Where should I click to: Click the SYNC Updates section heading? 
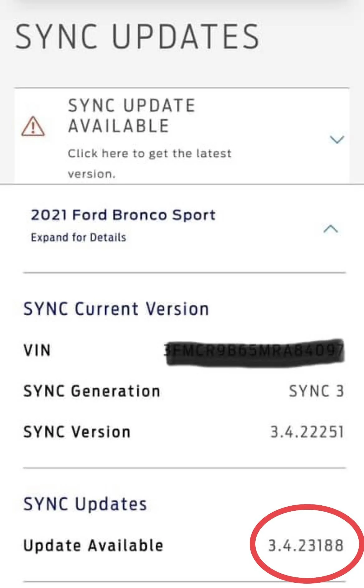85,504
